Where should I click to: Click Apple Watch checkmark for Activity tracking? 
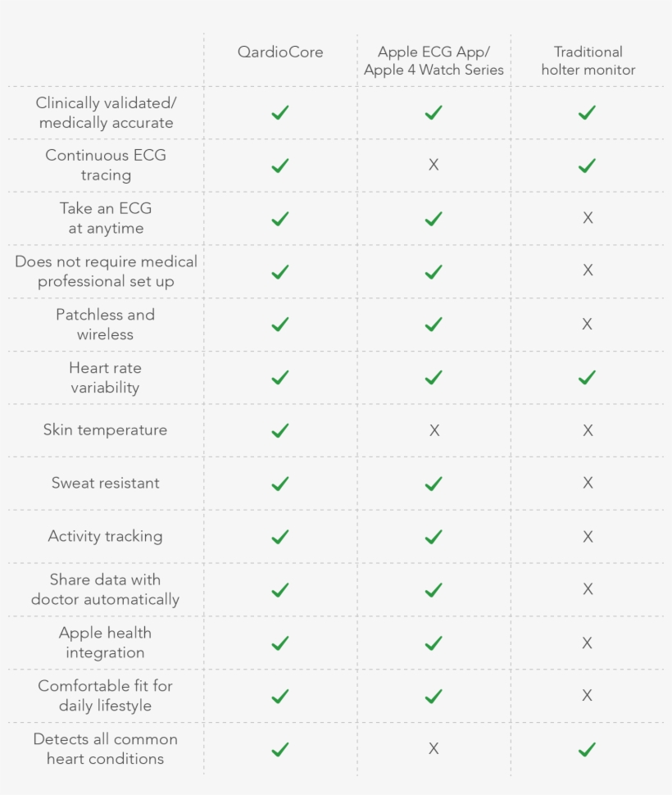pyautogui.click(x=434, y=537)
